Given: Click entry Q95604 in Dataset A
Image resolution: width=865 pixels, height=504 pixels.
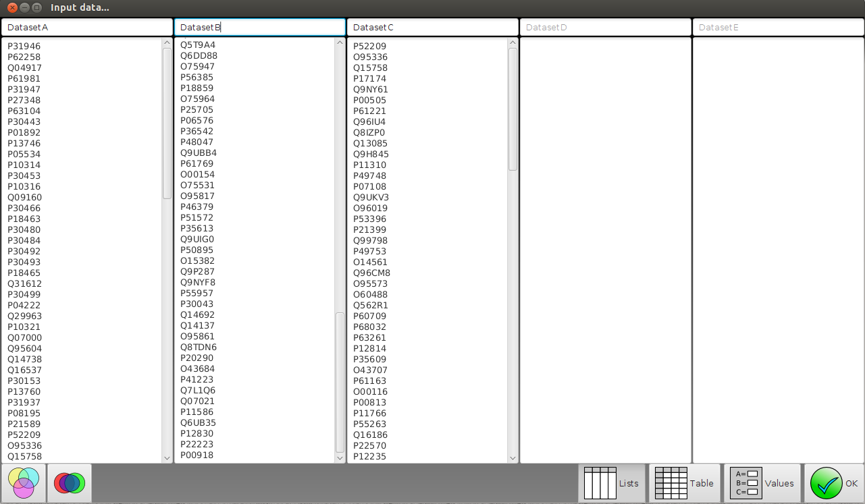Looking at the screenshot, I should click(x=25, y=348).
